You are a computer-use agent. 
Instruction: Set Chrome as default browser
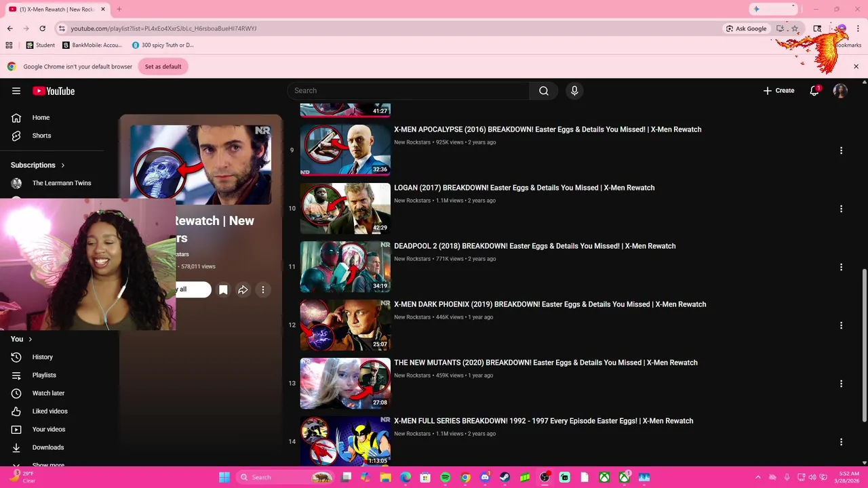click(x=163, y=66)
